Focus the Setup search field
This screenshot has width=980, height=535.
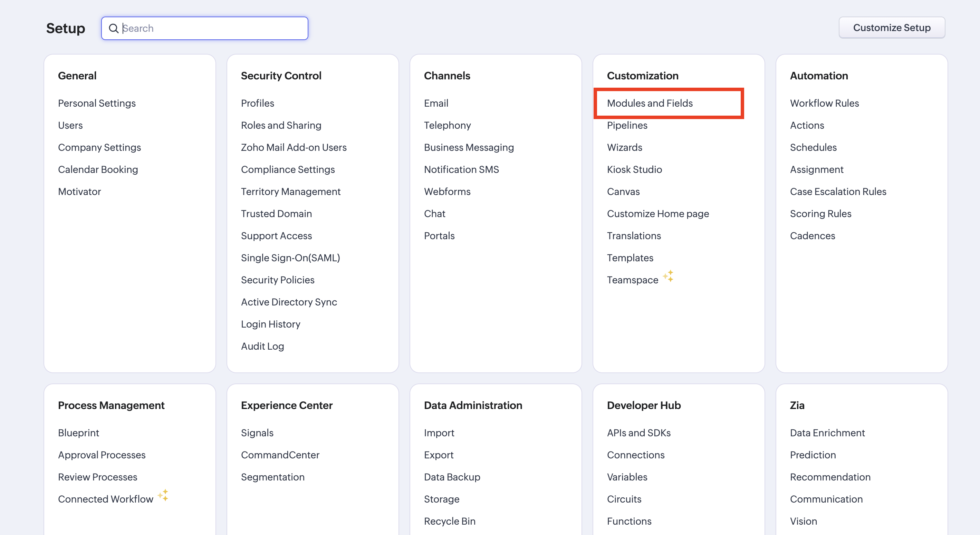coord(213,29)
